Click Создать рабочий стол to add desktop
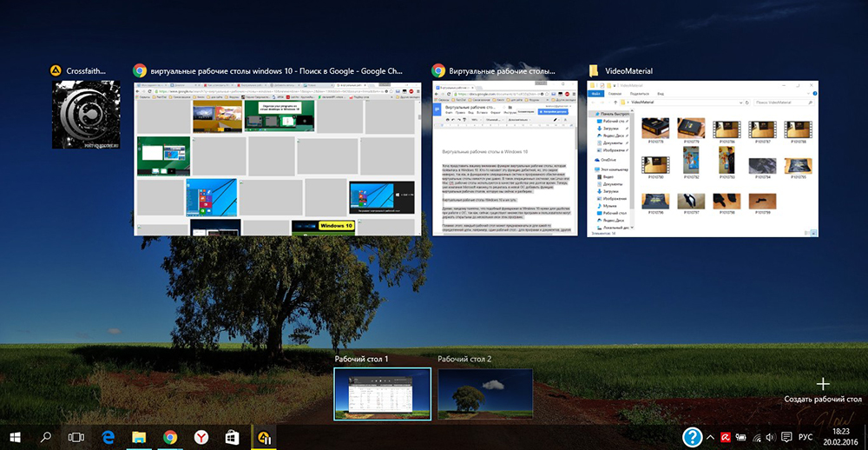 point(823,390)
